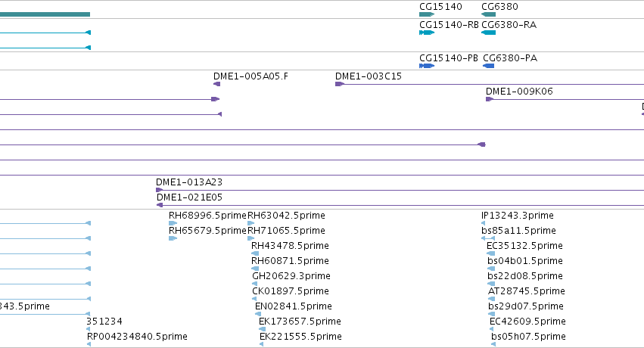Select the thick teal gene bar
The image size is (644, 348).
click(45, 14)
